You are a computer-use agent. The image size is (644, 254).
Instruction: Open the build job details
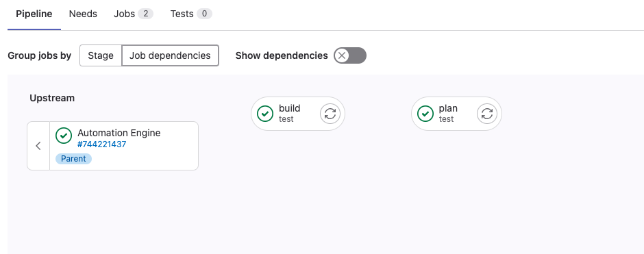coord(289,114)
